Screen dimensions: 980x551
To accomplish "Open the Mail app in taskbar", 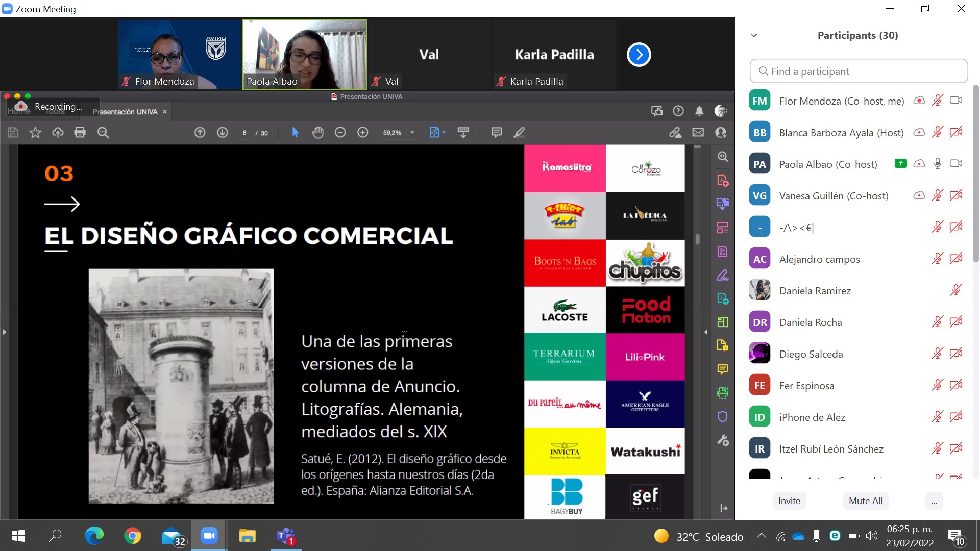I will [x=173, y=537].
